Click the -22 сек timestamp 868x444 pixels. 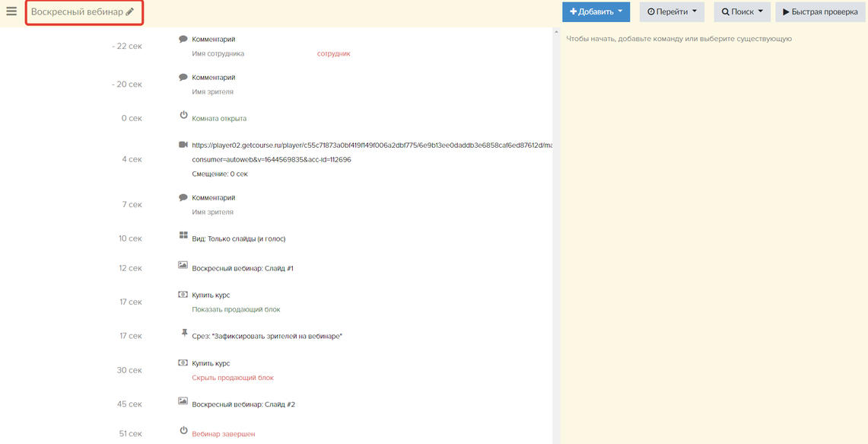point(127,46)
